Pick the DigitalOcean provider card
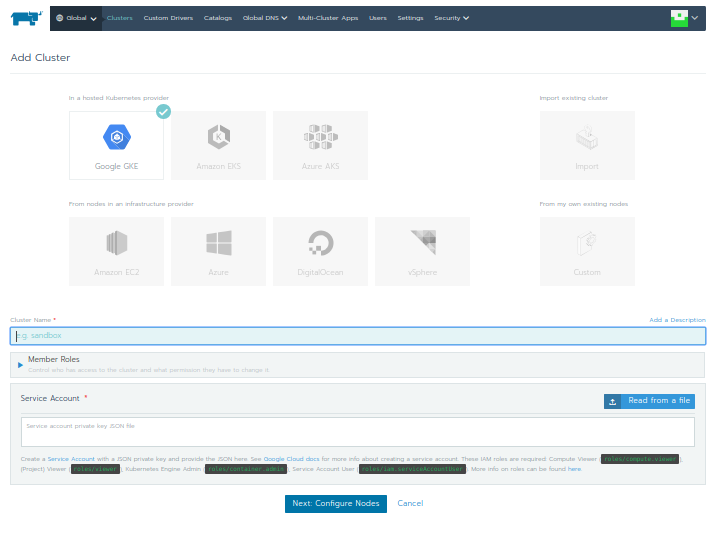Screen dimensions: 707x536 [x=321, y=252]
